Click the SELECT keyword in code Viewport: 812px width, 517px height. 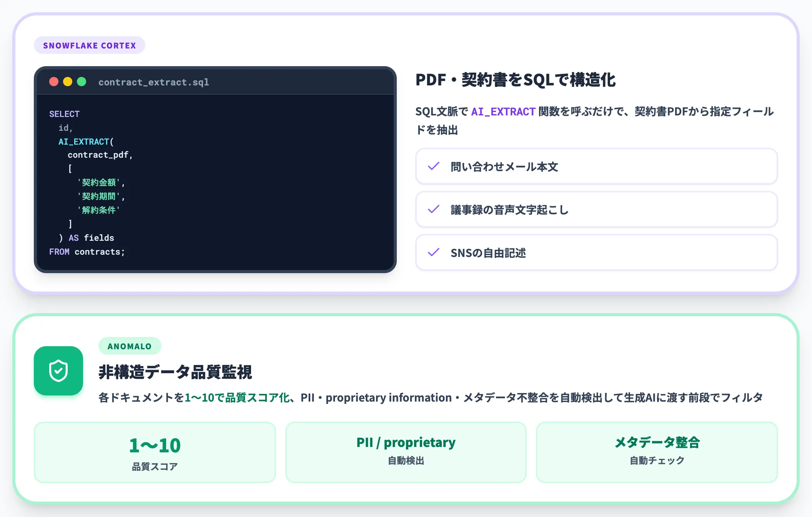(x=64, y=114)
